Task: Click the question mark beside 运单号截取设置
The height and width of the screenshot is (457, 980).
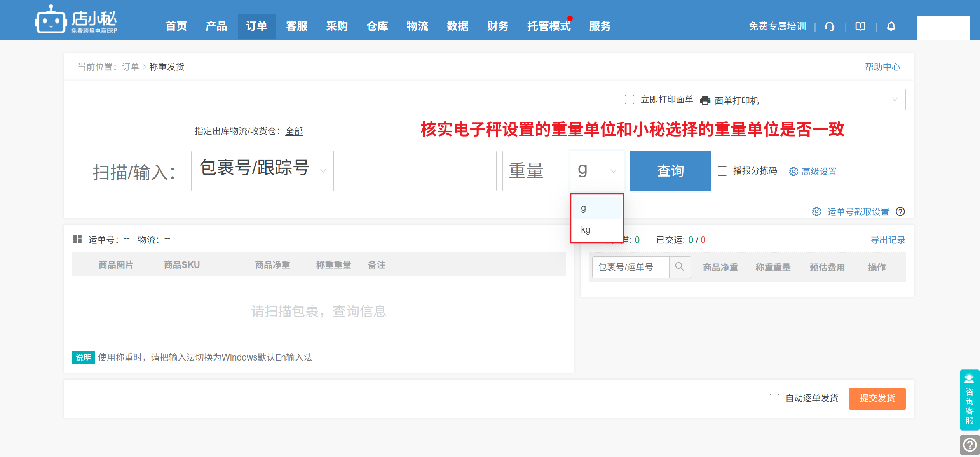Action: pyautogui.click(x=900, y=212)
